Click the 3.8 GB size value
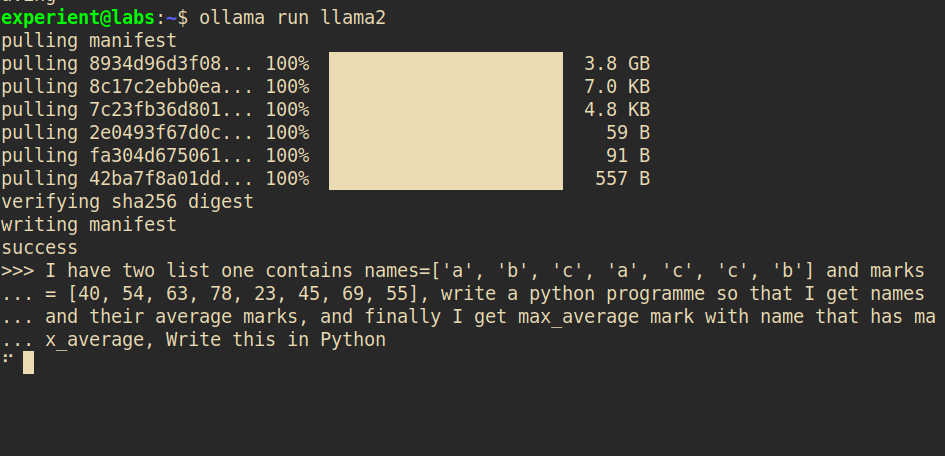The width and height of the screenshot is (945, 456). coord(617,64)
